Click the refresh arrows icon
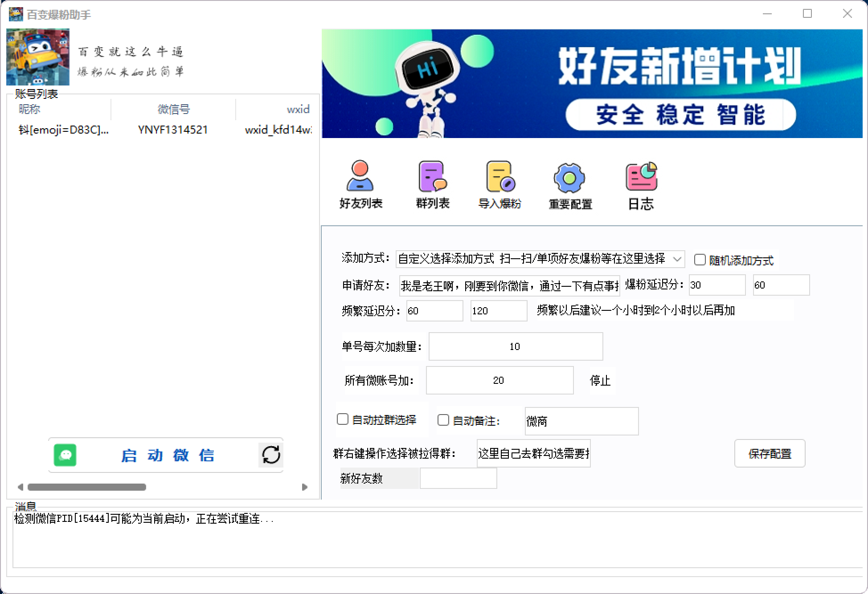This screenshot has height=594, width=868. [x=270, y=455]
